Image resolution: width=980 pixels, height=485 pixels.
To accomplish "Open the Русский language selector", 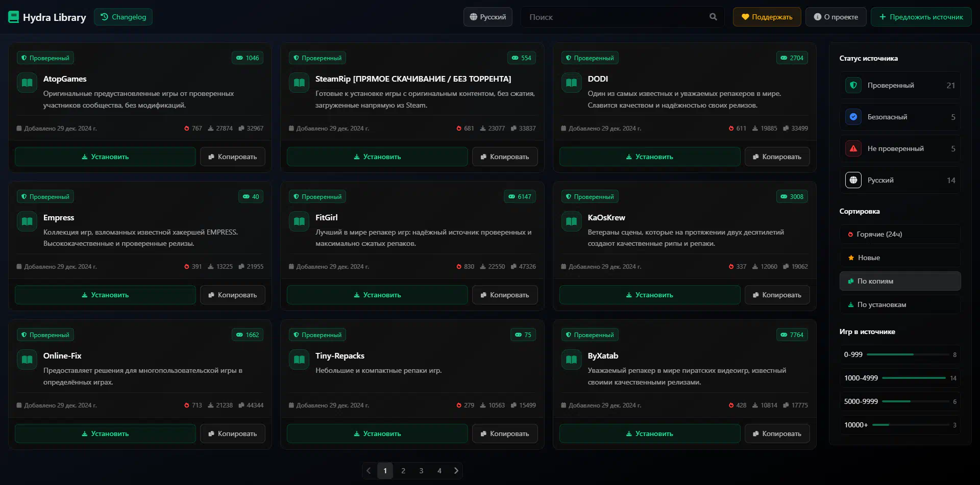I will click(488, 17).
